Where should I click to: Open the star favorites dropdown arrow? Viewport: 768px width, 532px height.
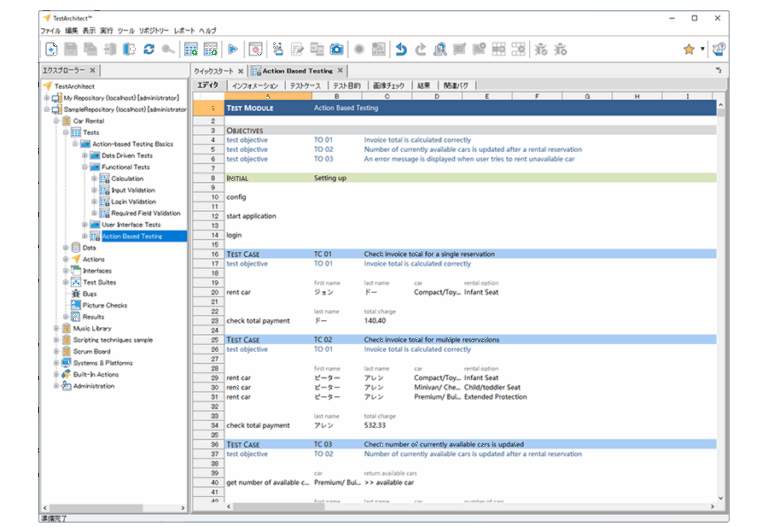coord(702,49)
